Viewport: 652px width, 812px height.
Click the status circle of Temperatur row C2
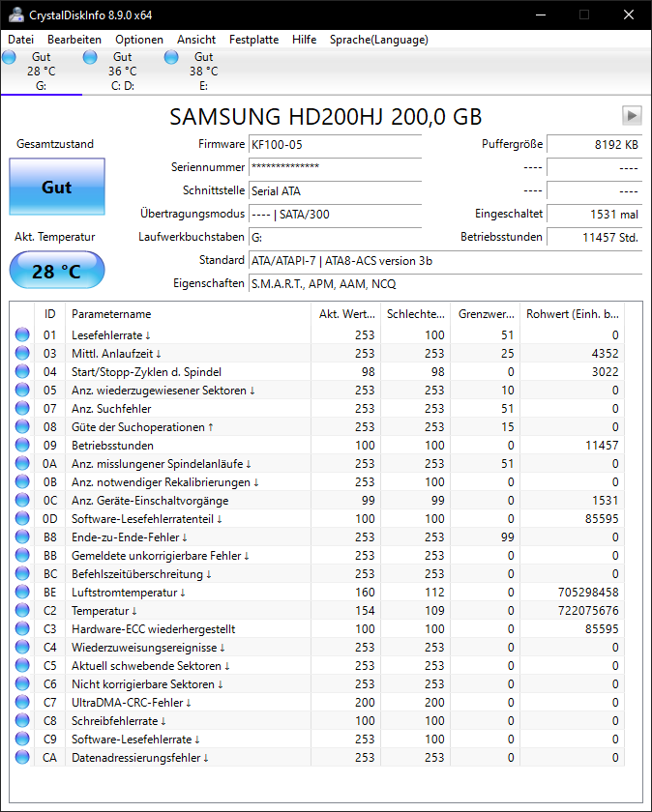(x=22, y=611)
